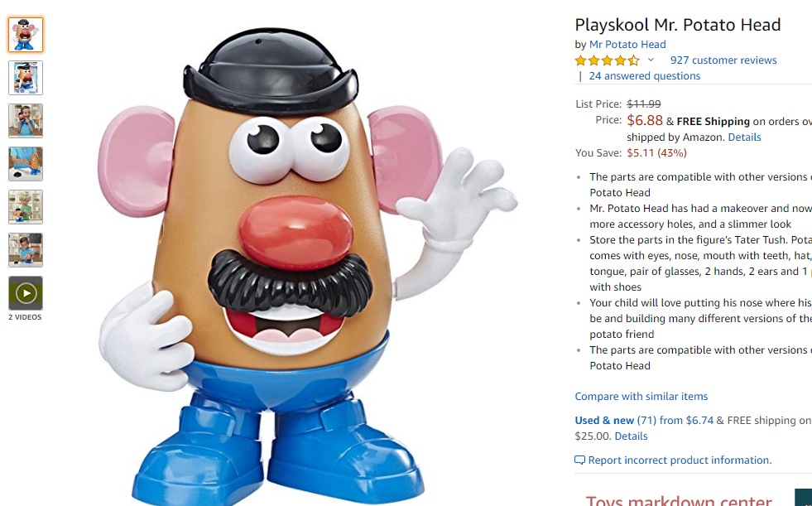Expand the rating breakdown chevron
The image size is (812, 506).
[651, 60]
